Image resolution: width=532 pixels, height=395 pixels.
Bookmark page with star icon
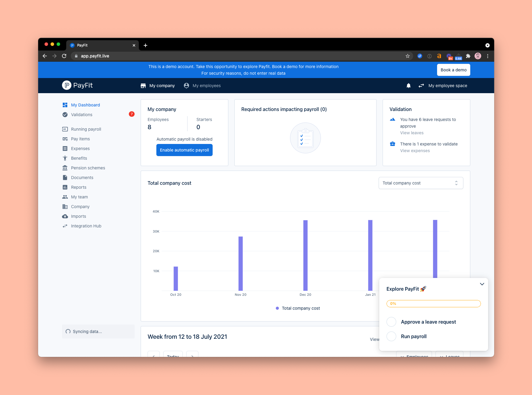[x=408, y=56]
